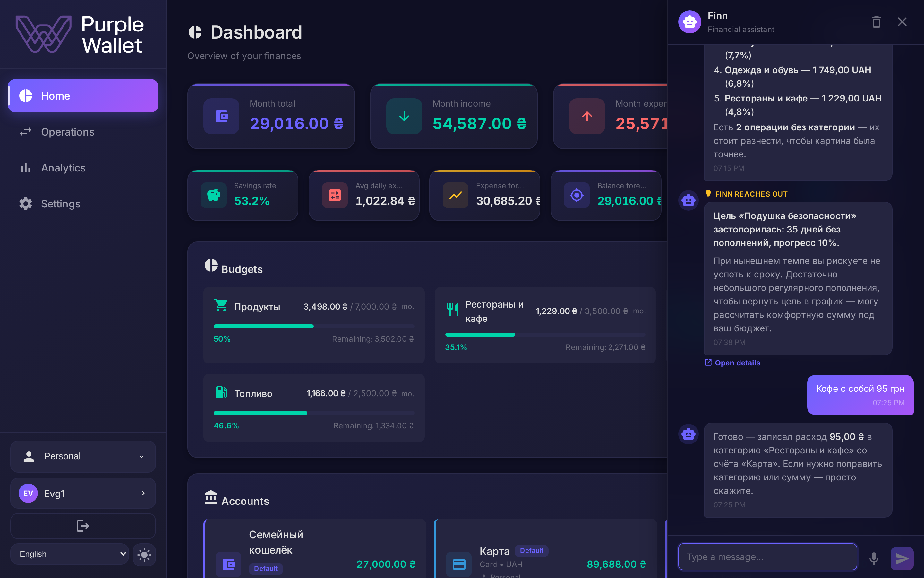Image resolution: width=924 pixels, height=578 pixels.
Task: Open the Analytics section
Action: tap(83, 168)
